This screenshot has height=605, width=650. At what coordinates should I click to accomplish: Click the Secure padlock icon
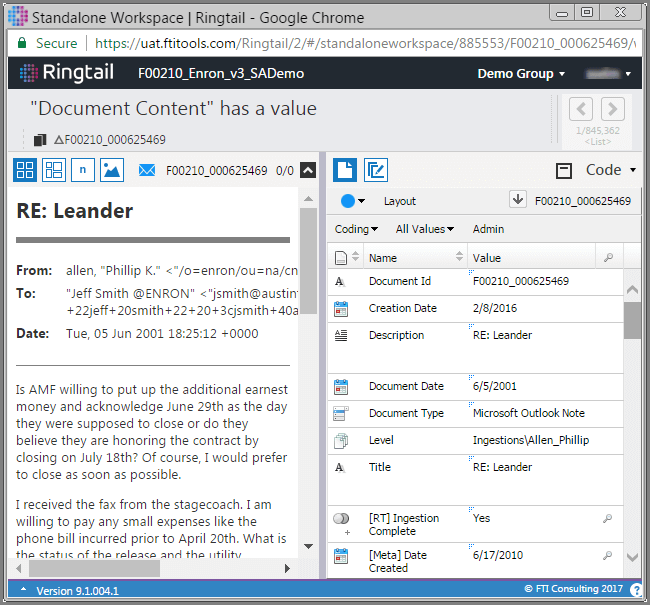[x=22, y=43]
